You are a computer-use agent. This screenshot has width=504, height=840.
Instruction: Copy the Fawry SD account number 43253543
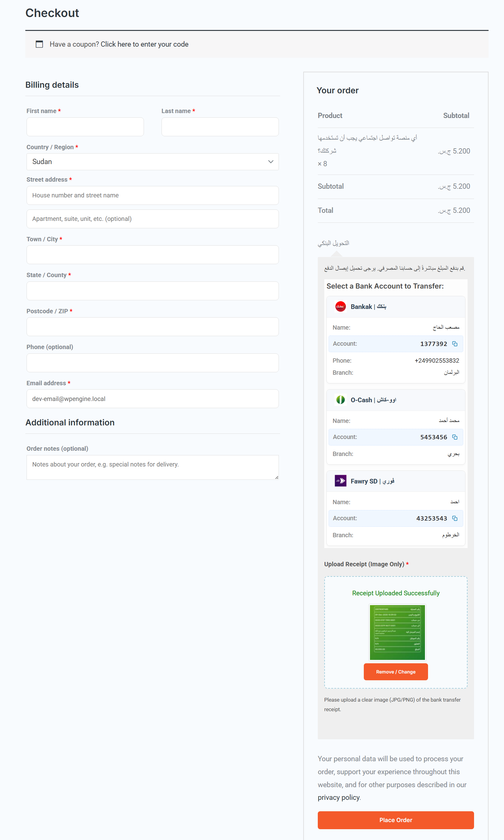tap(455, 518)
